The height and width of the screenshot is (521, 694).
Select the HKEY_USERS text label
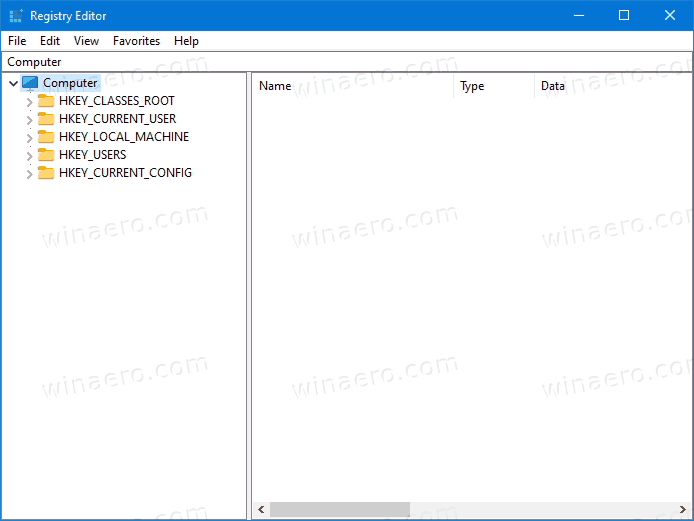tap(93, 154)
